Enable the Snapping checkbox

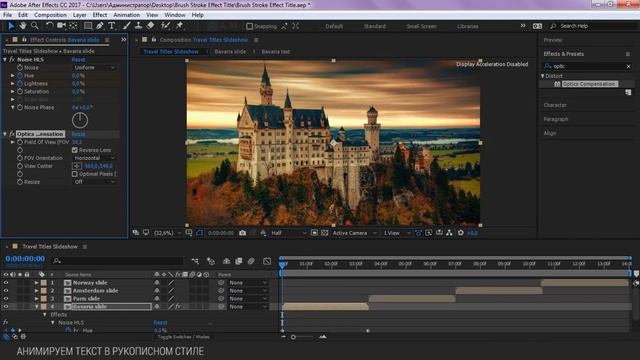(249, 26)
